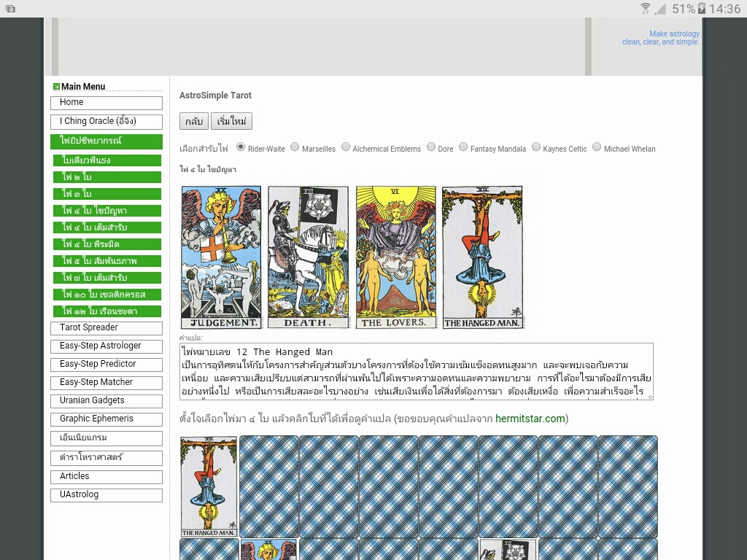This screenshot has height=560, width=747.
Task: Select Fantasy Mandala deck option
Action: tap(463, 147)
